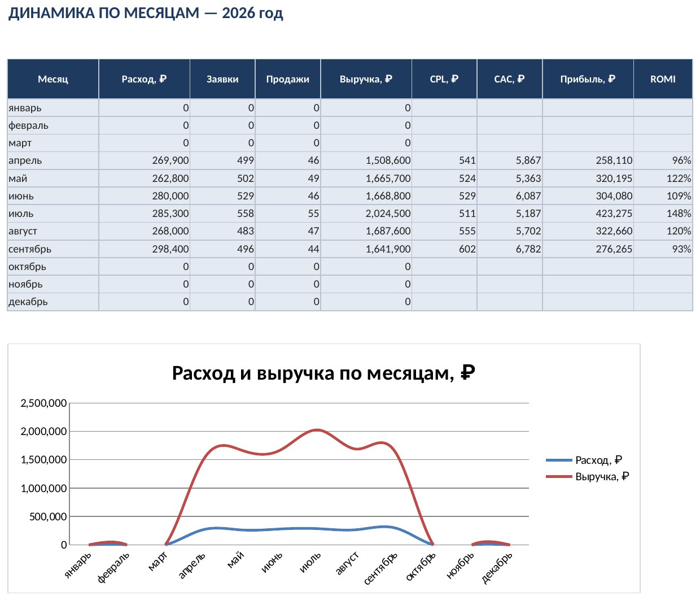Screen dimensions: 700x600
Task: Click the май row label in table
Action: point(53,179)
